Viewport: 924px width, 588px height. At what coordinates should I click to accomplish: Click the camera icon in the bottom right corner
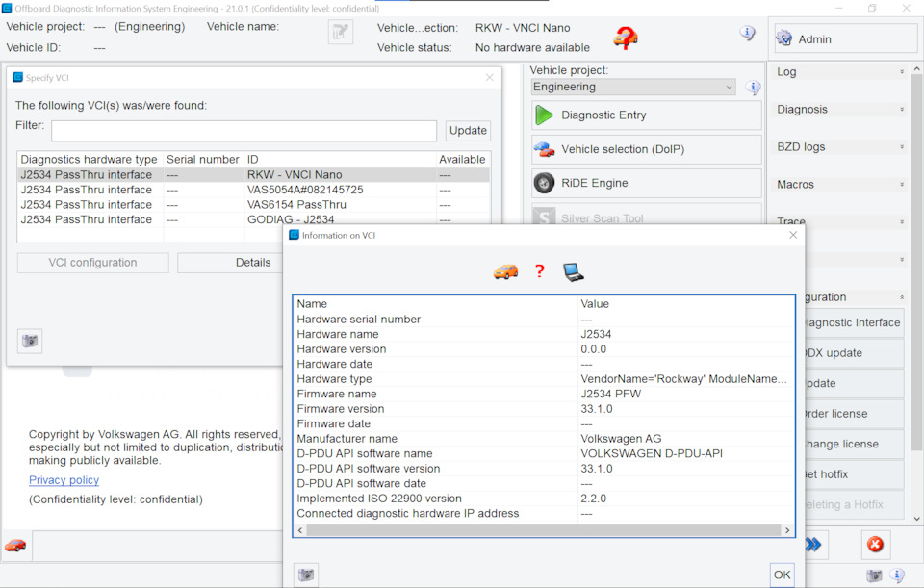875,575
